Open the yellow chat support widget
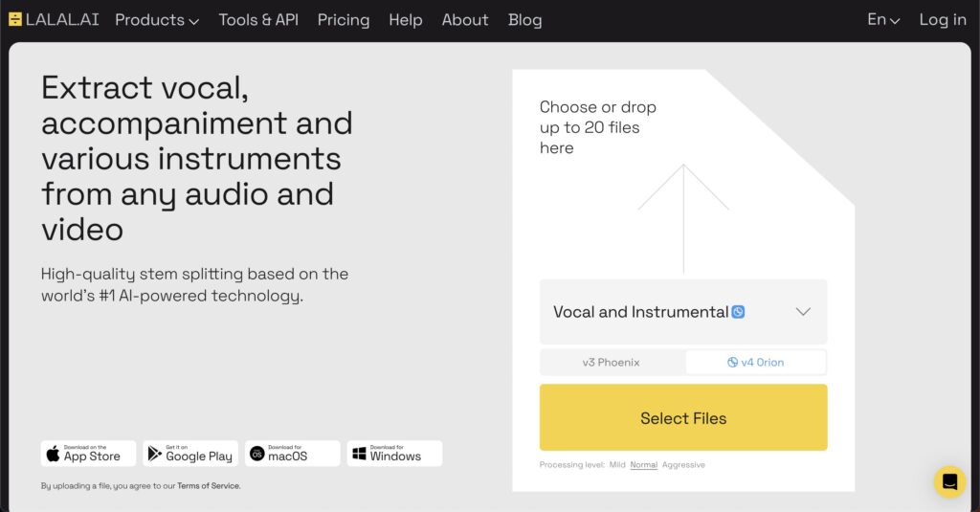The height and width of the screenshot is (512, 980). click(x=950, y=481)
